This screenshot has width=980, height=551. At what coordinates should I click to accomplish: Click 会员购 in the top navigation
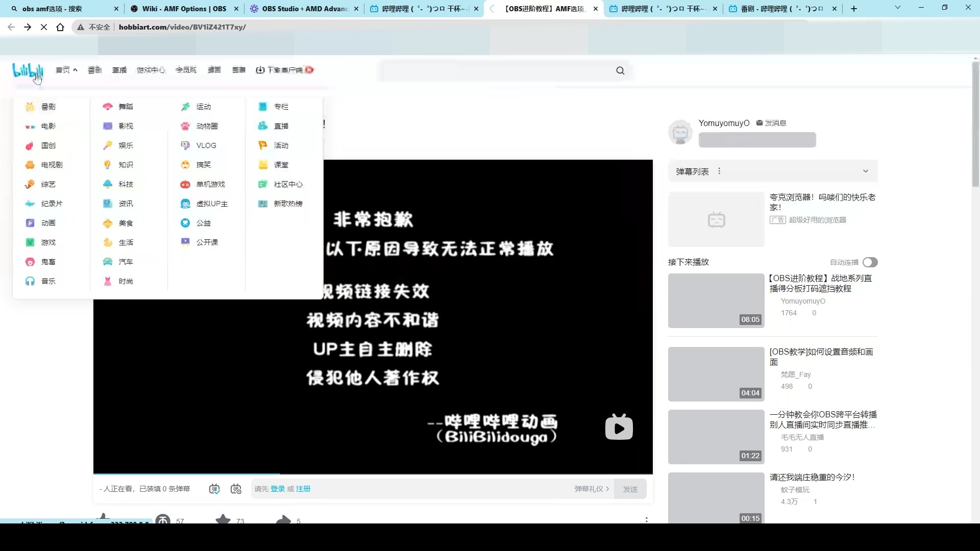coord(186,70)
